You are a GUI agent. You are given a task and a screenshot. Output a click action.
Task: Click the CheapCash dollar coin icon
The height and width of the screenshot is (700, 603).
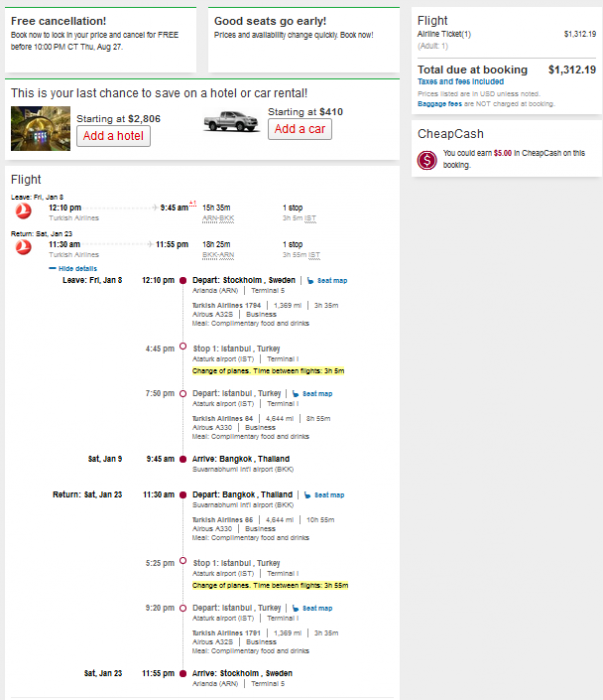click(x=427, y=158)
